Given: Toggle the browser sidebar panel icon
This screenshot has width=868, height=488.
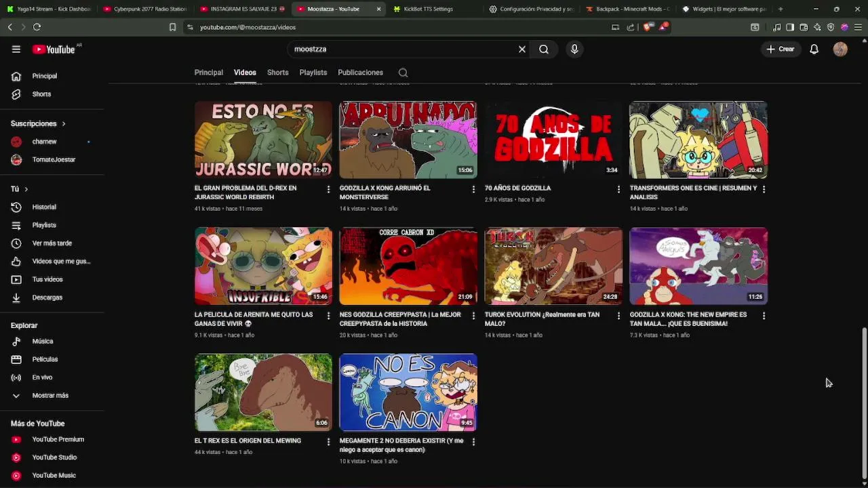Looking at the screenshot, I should 790,27.
